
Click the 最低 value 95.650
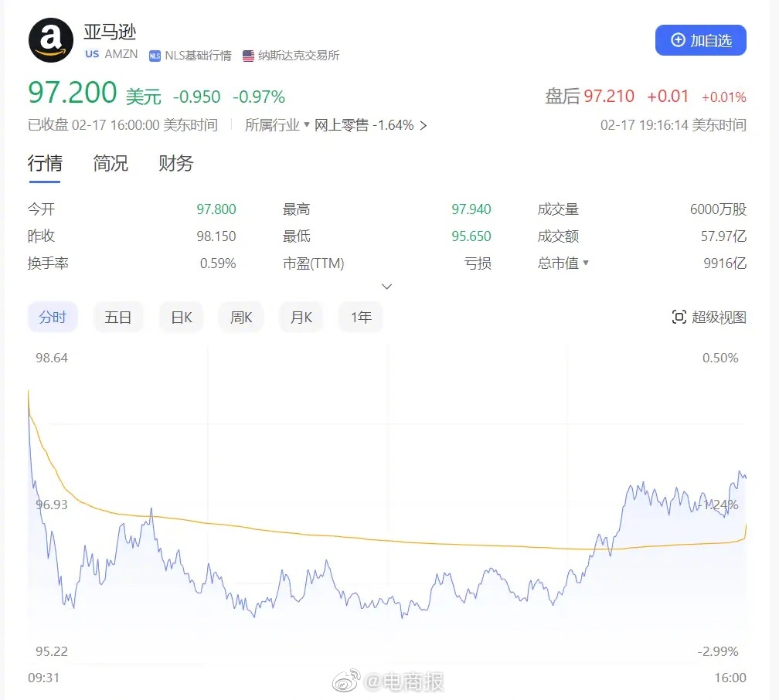(471, 236)
